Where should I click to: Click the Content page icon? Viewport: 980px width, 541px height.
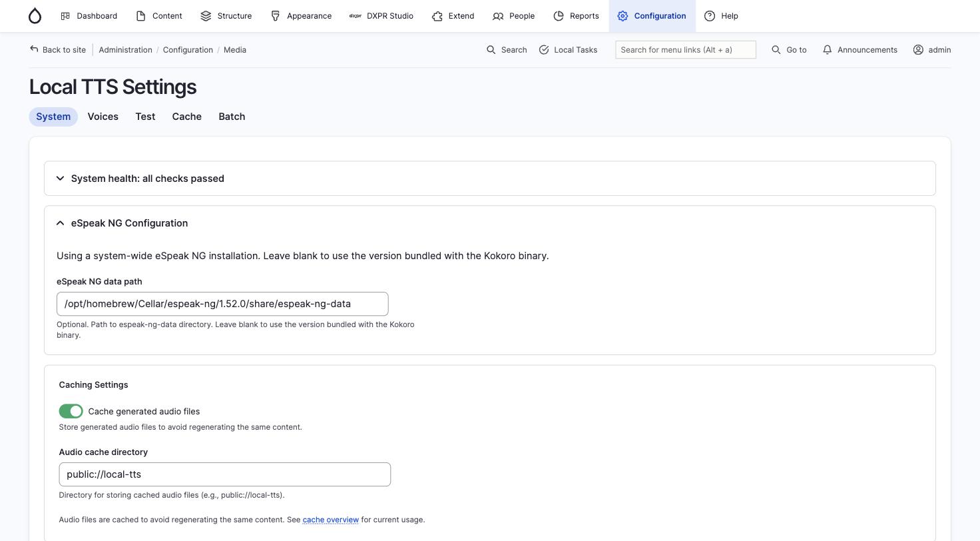[140, 16]
